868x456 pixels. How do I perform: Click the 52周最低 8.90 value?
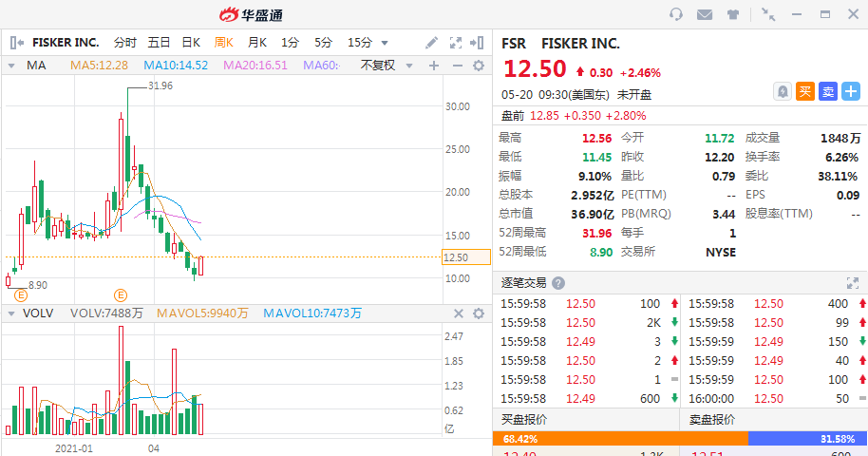click(x=601, y=252)
